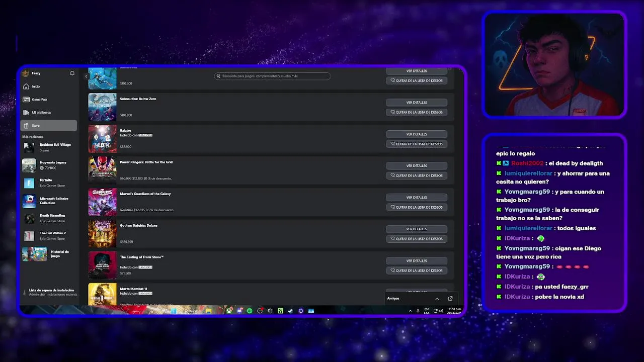This screenshot has height=362, width=644.
Task: Open Discord from the taskbar
Action: click(239, 311)
